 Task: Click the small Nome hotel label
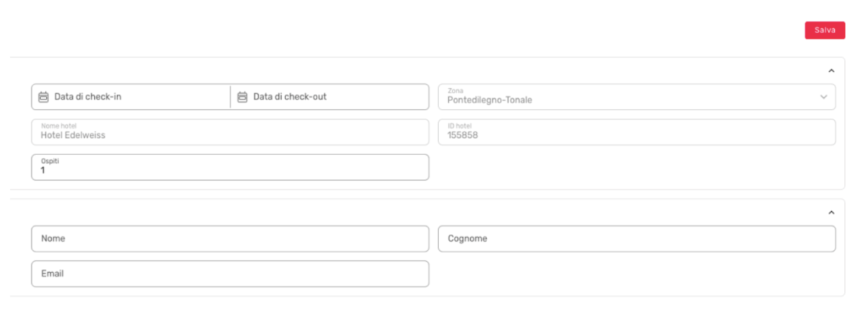point(59,126)
